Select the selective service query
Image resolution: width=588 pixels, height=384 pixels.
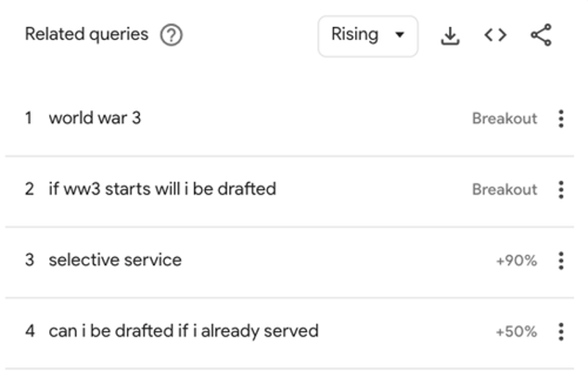pyautogui.click(x=115, y=260)
